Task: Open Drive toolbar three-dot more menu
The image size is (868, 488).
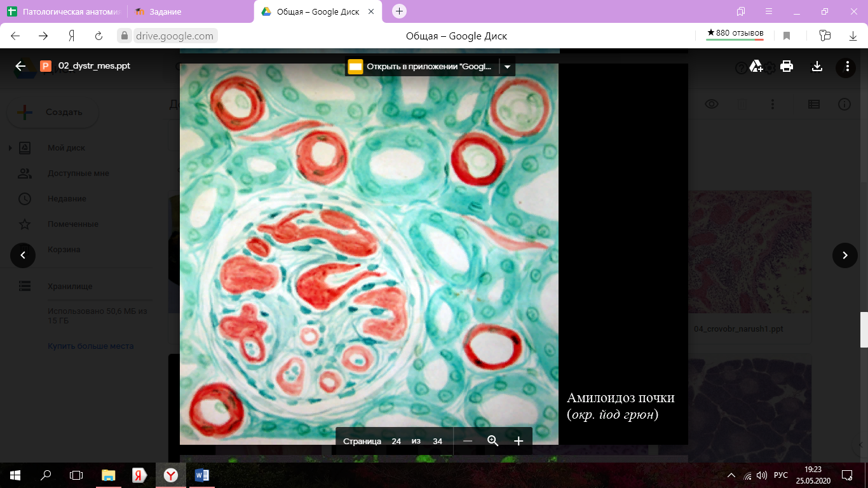Action: point(773,104)
